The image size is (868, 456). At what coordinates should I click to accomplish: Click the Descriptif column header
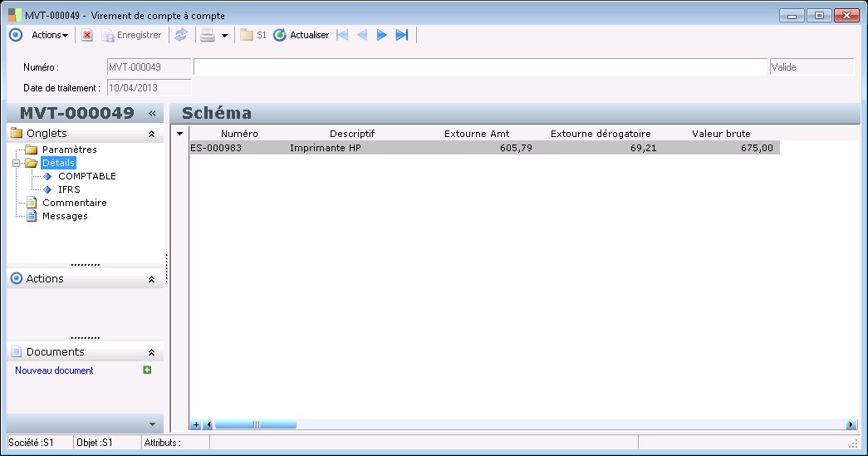coord(352,134)
